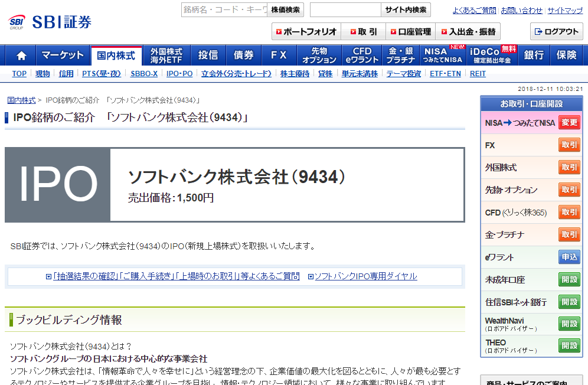Image resolution: width=588 pixels, height=385 pixels.
Task: Select the 先物オプション tab
Action: pyautogui.click(x=319, y=56)
